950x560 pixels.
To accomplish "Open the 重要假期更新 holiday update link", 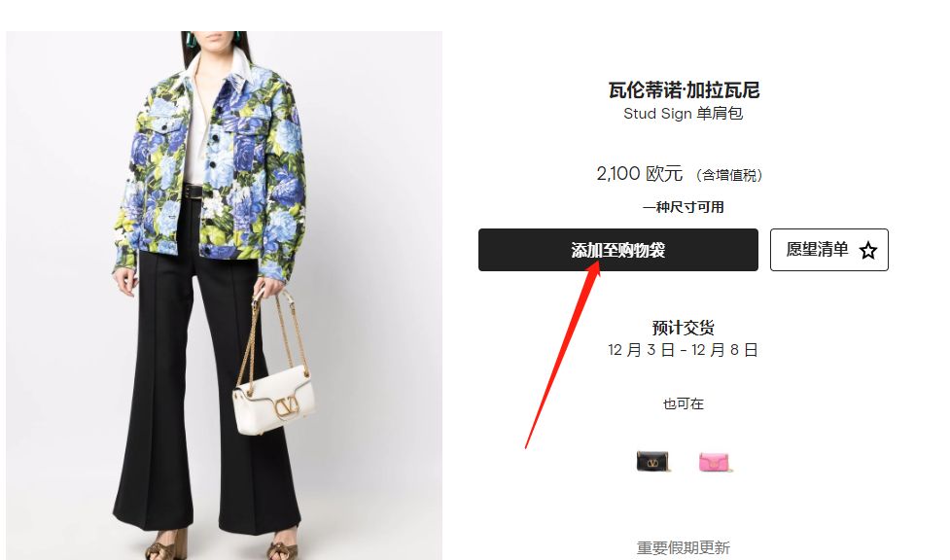I will coord(684,548).
